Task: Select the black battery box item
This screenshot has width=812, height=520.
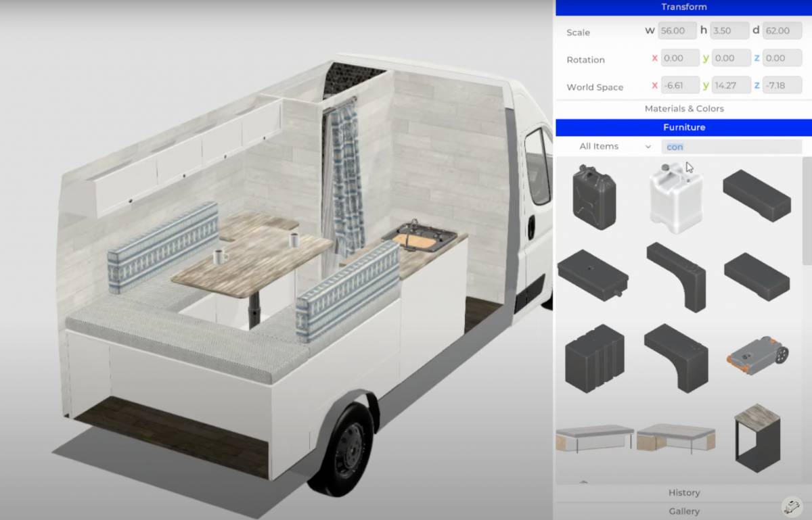Action: tap(594, 357)
